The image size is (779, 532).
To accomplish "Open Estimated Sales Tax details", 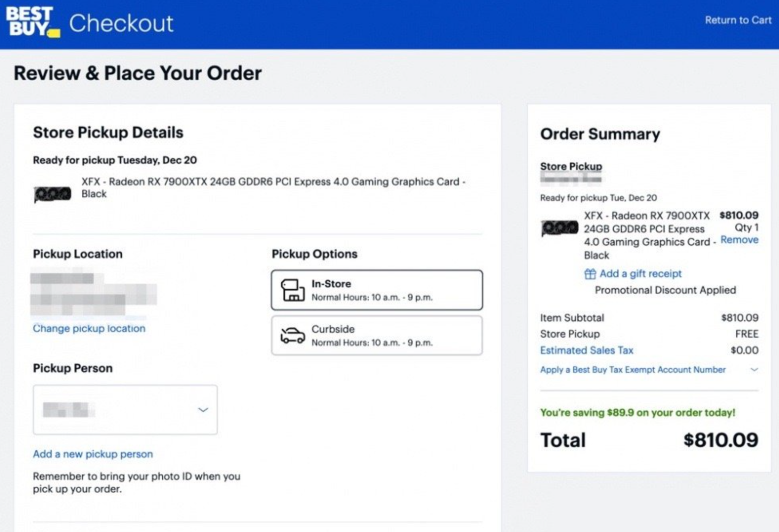I will pyautogui.click(x=586, y=350).
